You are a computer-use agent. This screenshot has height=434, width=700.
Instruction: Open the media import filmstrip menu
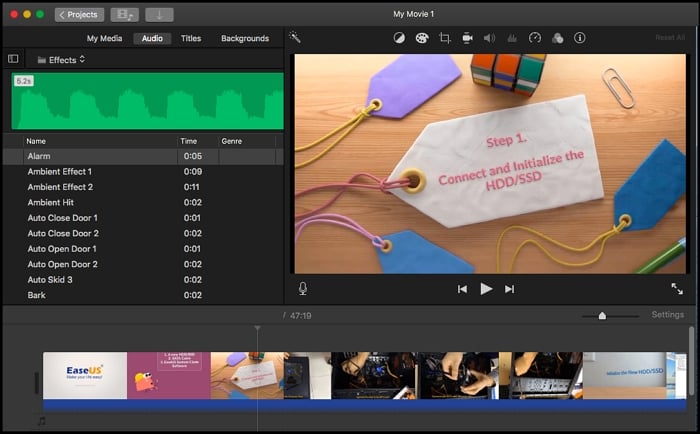pos(124,15)
